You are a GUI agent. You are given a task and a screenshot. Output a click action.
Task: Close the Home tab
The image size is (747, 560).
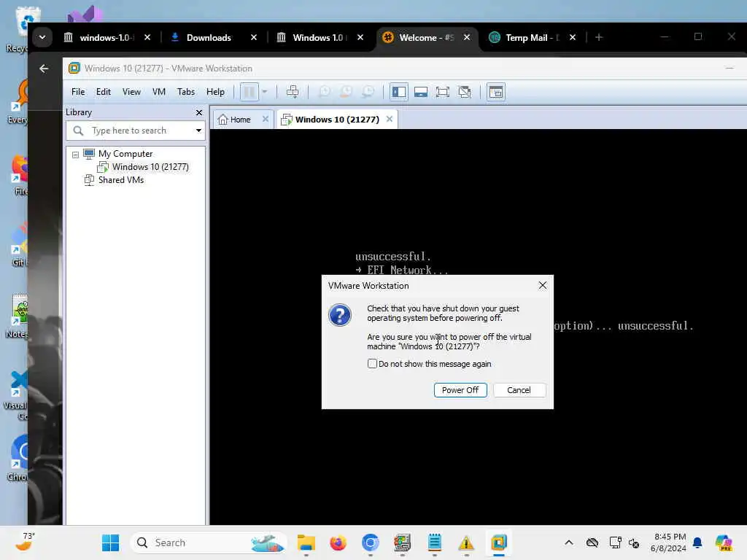pos(266,119)
